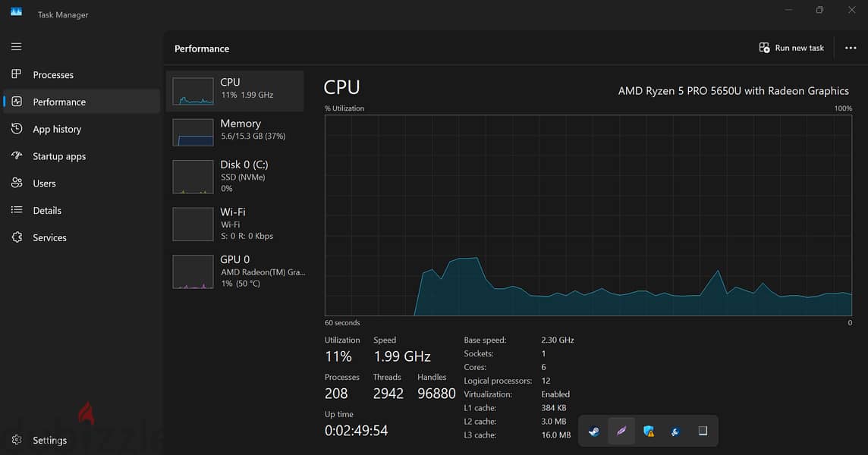Click the 'Performance' page heading
The height and width of the screenshot is (455, 868).
click(x=202, y=49)
